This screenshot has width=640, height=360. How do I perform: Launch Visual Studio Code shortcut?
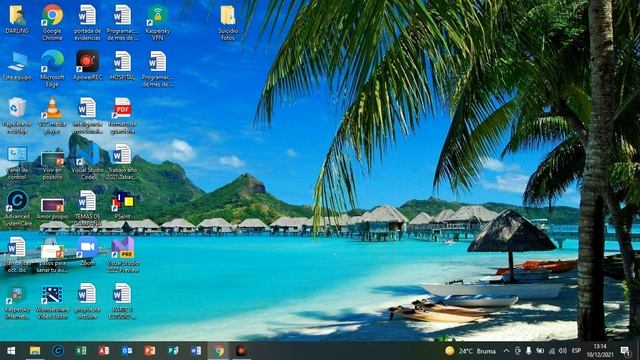pos(87,163)
